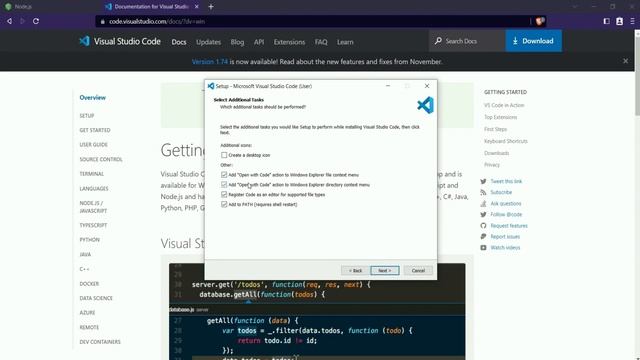Expand LANGUAGES section in sidebar
The width and height of the screenshot is (640, 360).
(94, 189)
